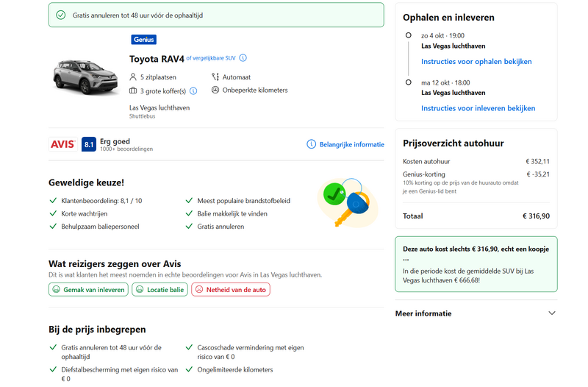Open Instructies voor ophalen bekijken link
The width and height of the screenshot is (588, 387).
476,62
